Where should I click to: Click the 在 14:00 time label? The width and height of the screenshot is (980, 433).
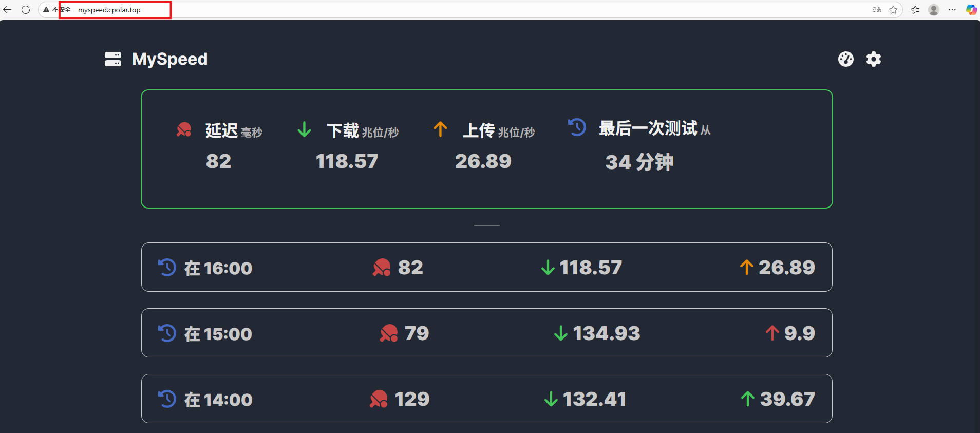pyautogui.click(x=218, y=400)
